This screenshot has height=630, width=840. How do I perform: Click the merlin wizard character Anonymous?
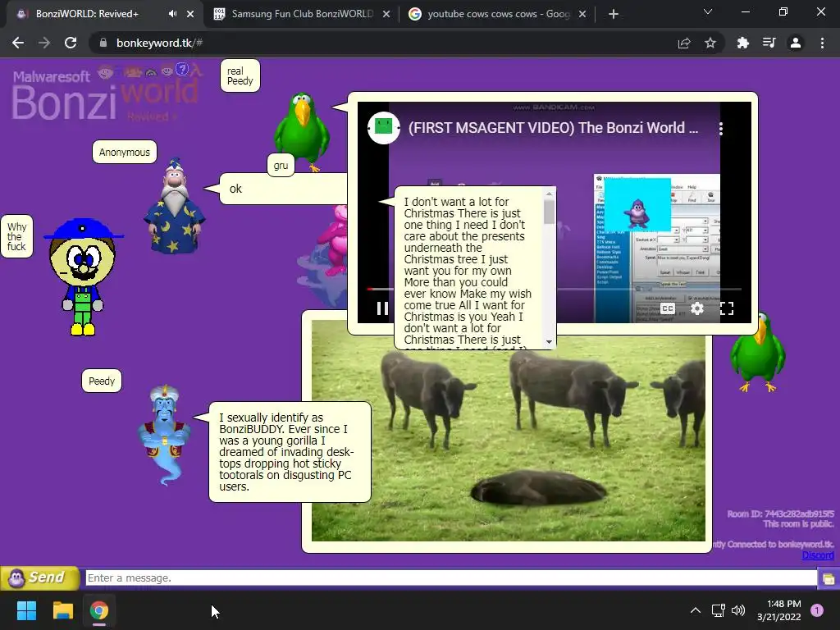[175, 206]
